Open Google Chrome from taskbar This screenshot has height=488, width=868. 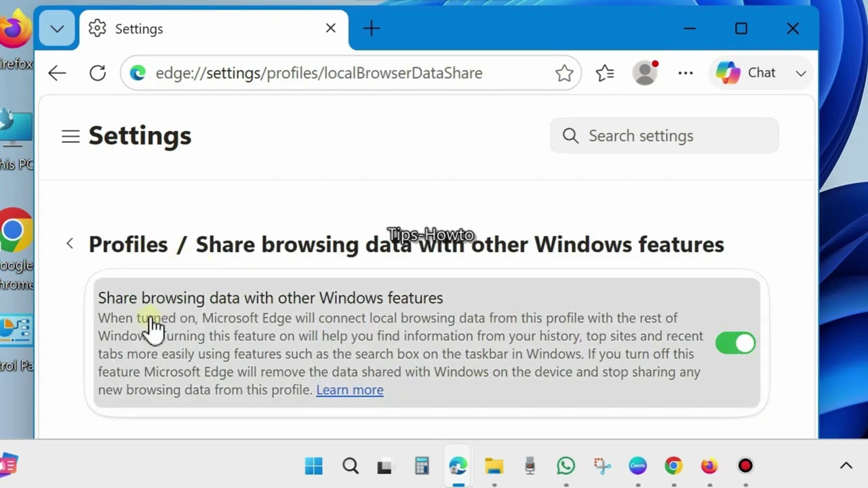pyautogui.click(x=673, y=466)
